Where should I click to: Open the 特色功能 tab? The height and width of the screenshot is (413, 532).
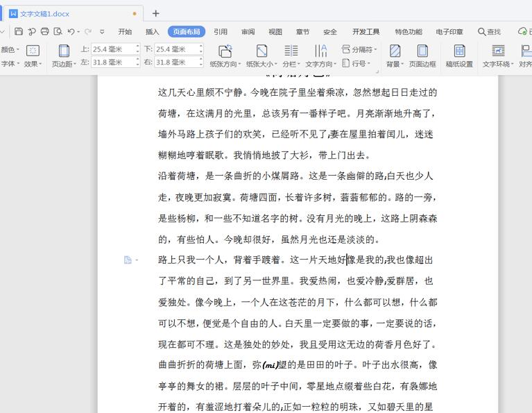point(409,32)
